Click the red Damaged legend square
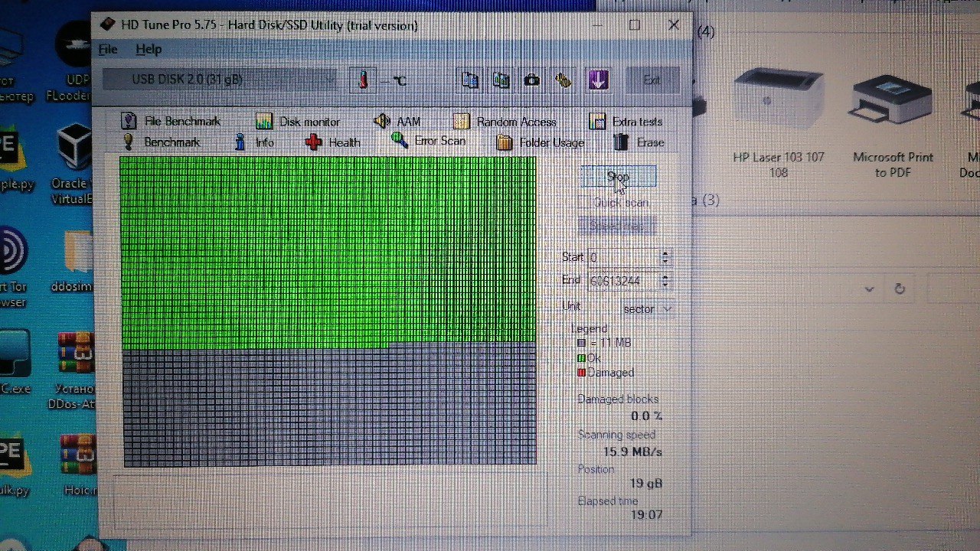The image size is (980, 551). (581, 373)
